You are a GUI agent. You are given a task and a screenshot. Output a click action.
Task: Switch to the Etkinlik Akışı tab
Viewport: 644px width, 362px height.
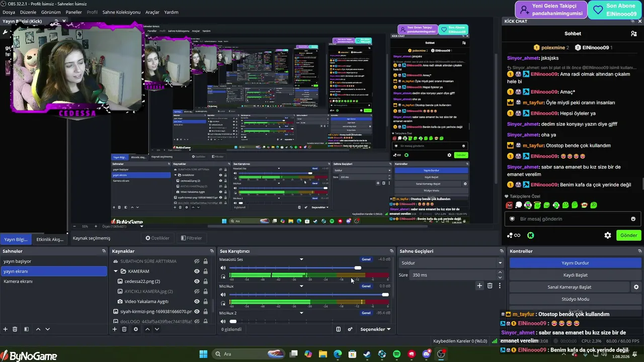50,239
